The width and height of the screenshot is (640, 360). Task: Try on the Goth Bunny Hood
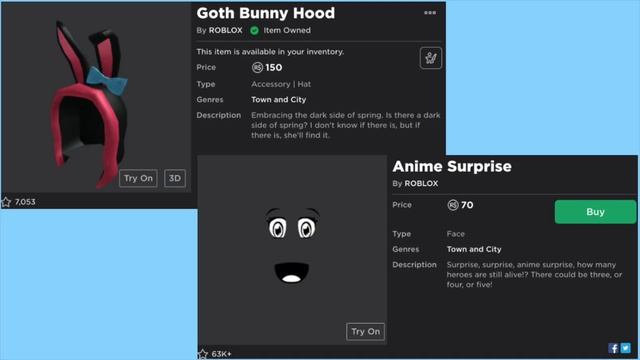point(138,178)
